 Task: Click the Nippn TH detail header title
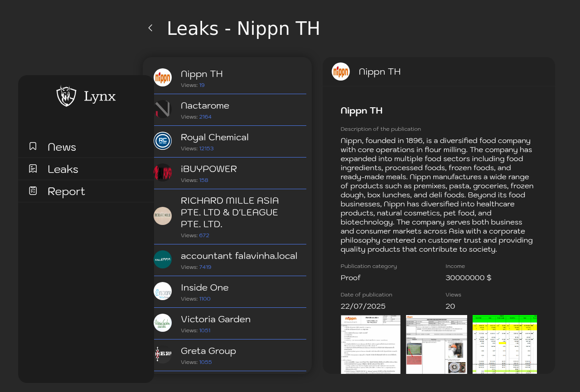pyautogui.click(x=380, y=72)
